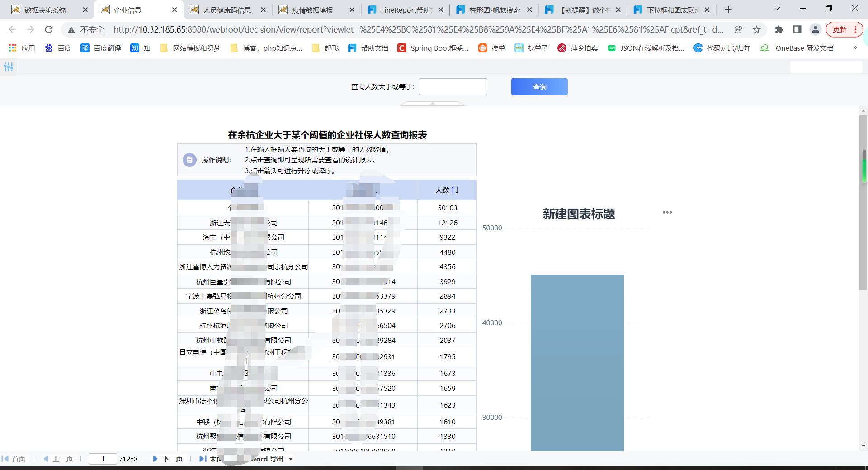The image size is (868, 470).
Task: Toggle browser side panel icon
Action: [x=797, y=29]
